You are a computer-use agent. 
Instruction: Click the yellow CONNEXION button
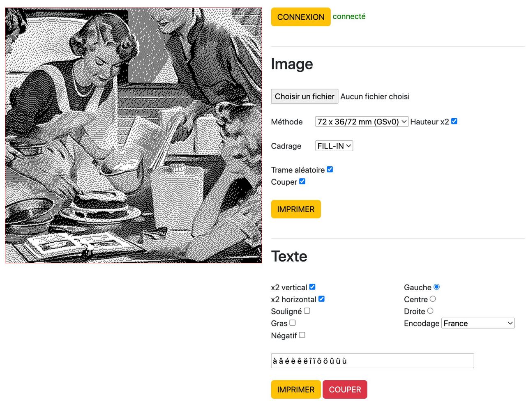(x=300, y=17)
